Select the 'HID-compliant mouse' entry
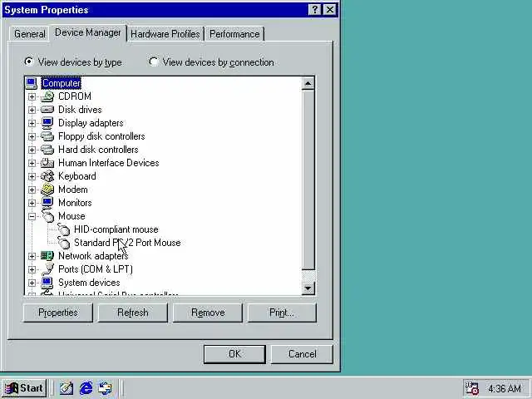Image resolution: width=532 pixels, height=399 pixels. click(x=116, y=229)
